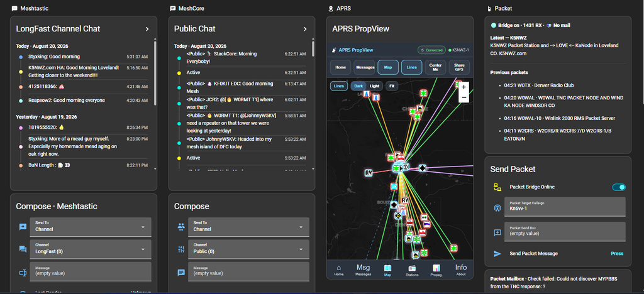
Task: Click the Meshtastic chat bubble header icon
Action: (15, 8)
